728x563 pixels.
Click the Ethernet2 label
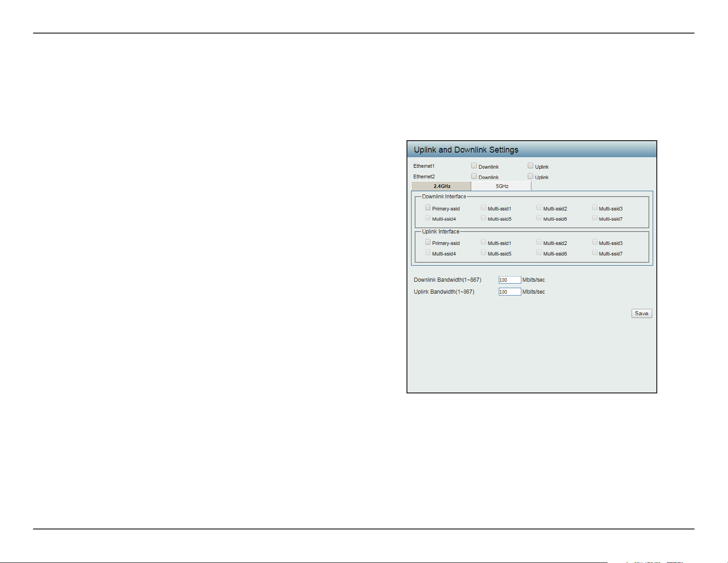tap(424, 176)
